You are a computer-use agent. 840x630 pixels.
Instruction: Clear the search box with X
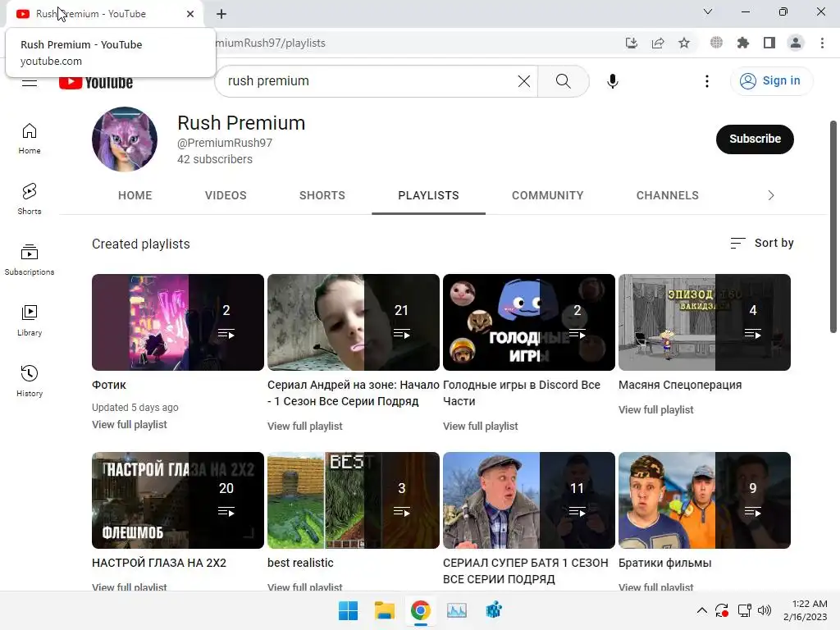(524, 81)
